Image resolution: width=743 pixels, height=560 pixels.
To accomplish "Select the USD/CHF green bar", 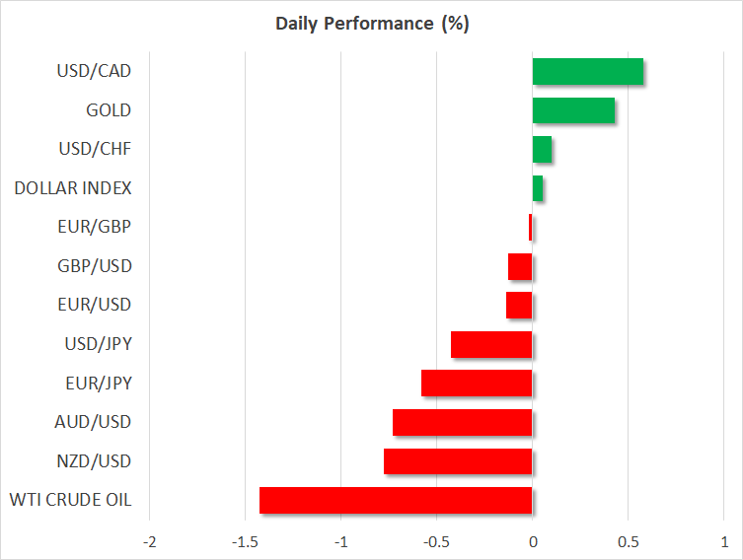I will (x=542, y=150).
